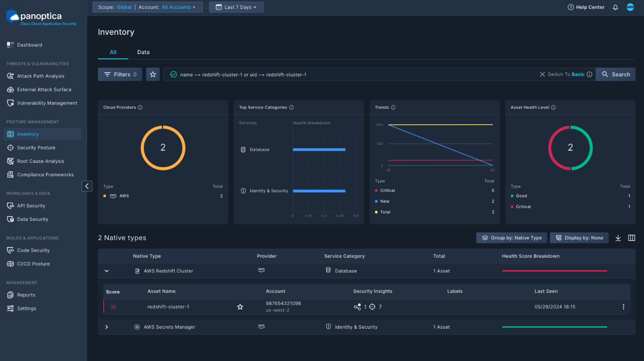Show Asset Health Level info tooltip
The image size is (644, 361).
pyautogui.click(x=553, y=107)
